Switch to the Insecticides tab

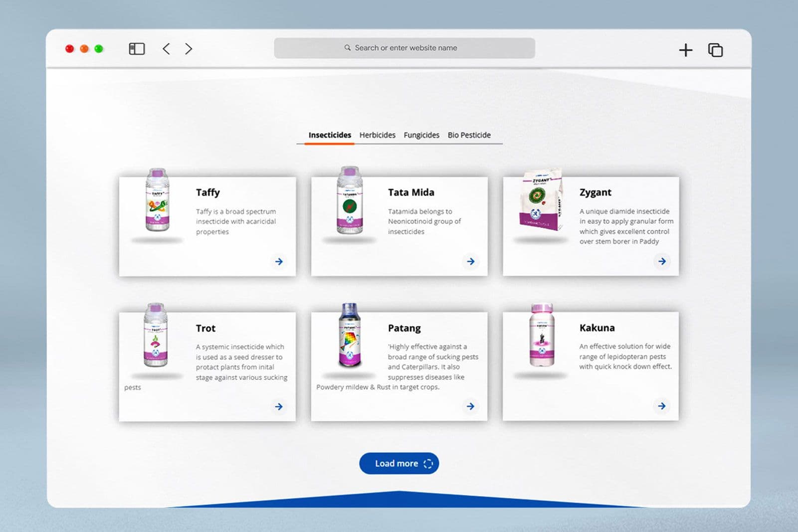click(330, 135)
